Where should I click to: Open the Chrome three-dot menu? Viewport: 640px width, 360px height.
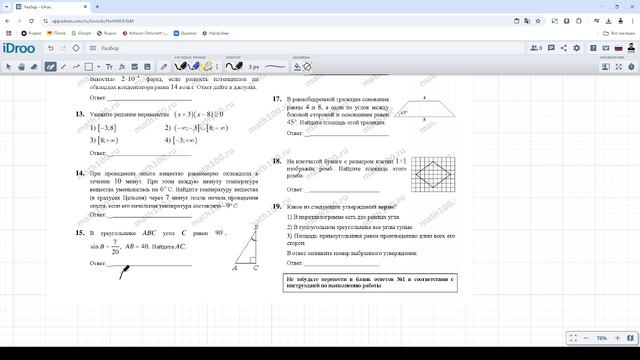click(x=633, y=21)
